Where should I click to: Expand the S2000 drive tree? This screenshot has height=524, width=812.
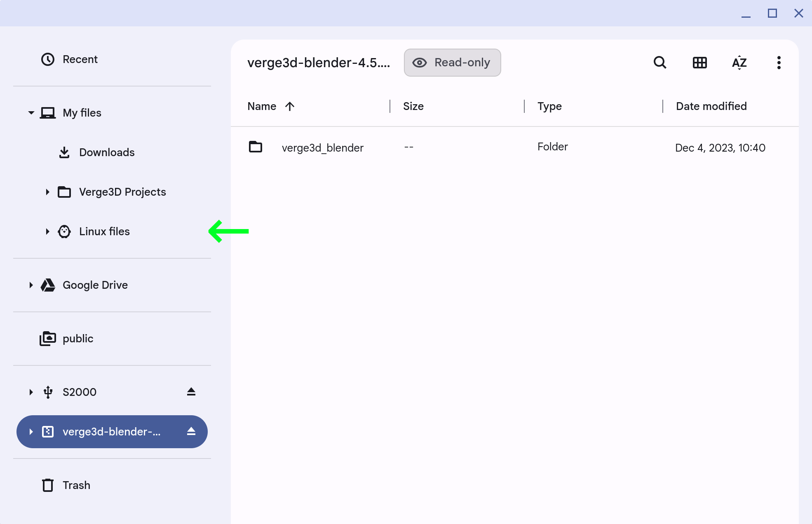pos(31,392)
